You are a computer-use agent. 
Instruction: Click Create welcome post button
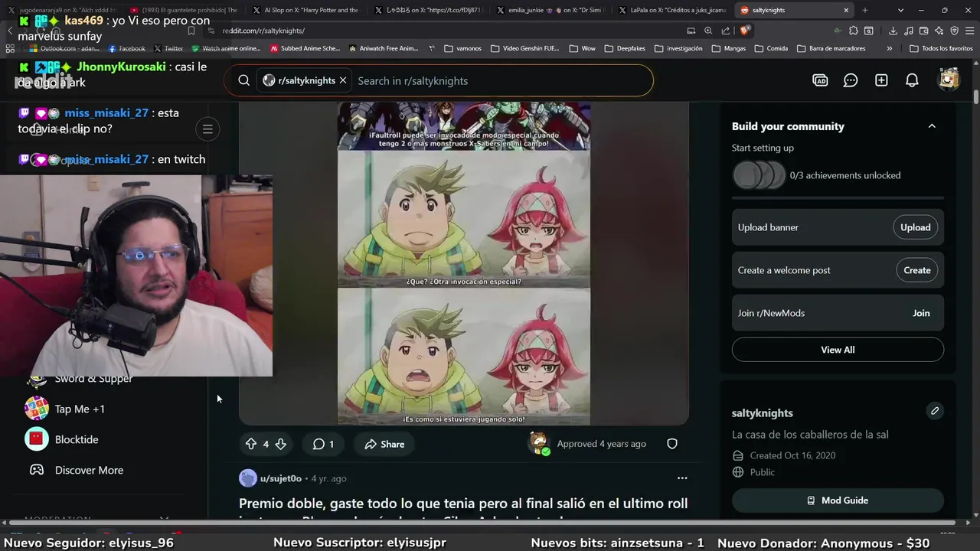click(x=916, y=270)
